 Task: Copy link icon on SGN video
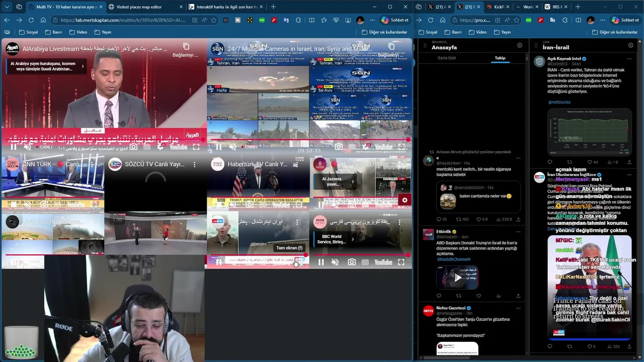[391, 46]
